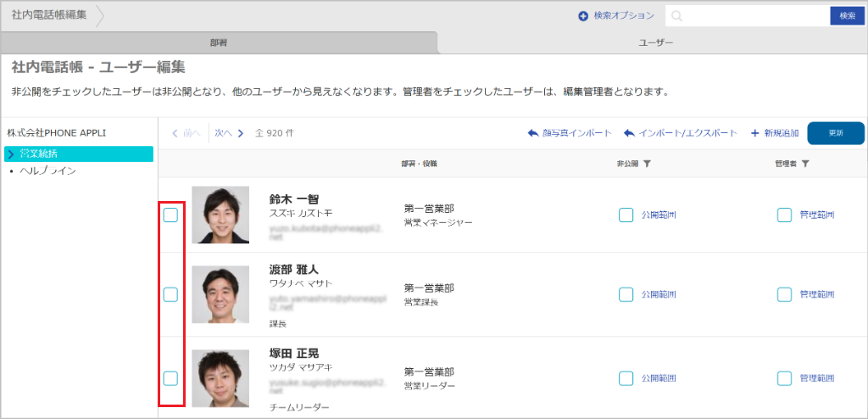
Task: Open 公開範囲 link for 鈴木 一智
Action: point(659,215)
